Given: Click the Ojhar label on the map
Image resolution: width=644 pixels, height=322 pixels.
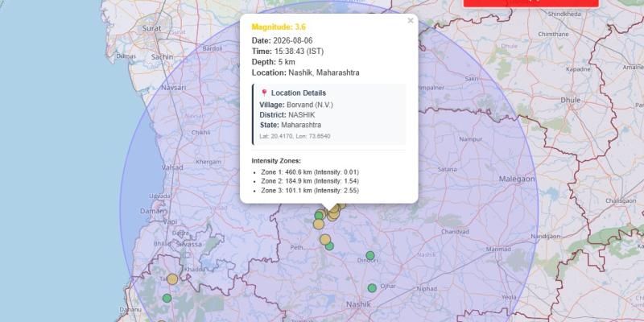Looking at the screenshot, I should [388, 286].
